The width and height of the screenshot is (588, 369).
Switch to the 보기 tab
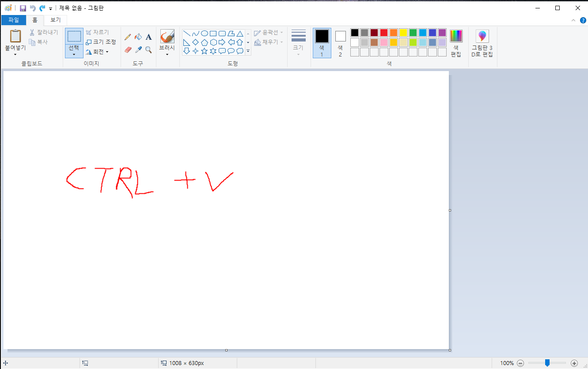(x=56, y=20)
